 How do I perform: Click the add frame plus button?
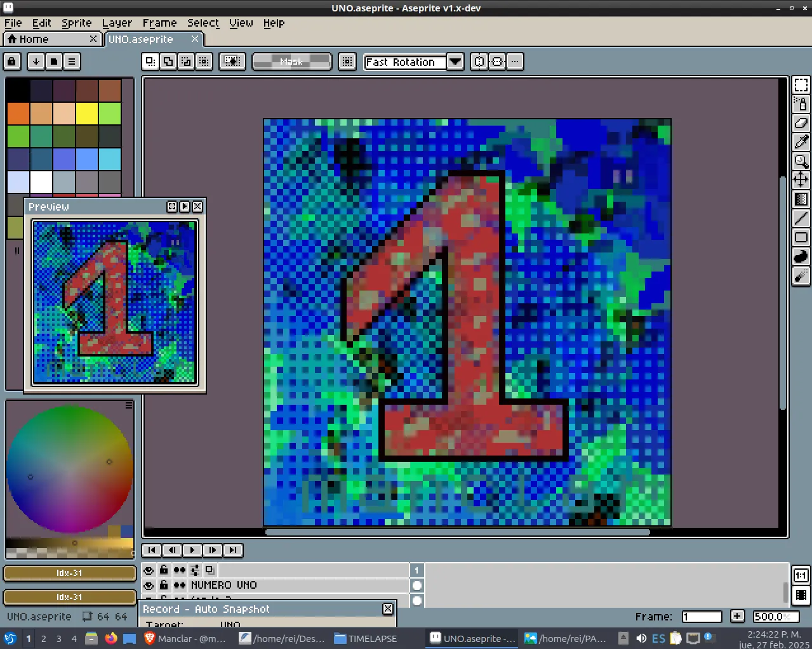[x=737, y=616]
